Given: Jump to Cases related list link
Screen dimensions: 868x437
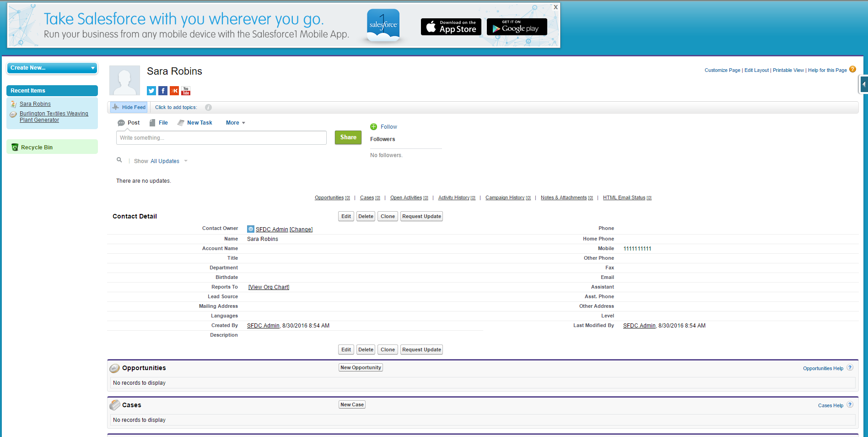Looking at the screenshot, I should coord(370,198).
